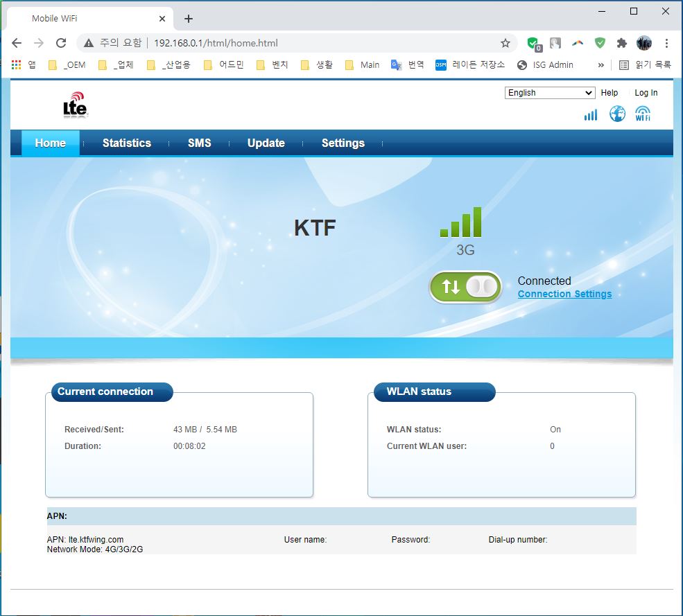The width and height of the screenshot is (683, 616).
Task: Expand hidden bookmarks with the double chevron
Action: [601, 65]
